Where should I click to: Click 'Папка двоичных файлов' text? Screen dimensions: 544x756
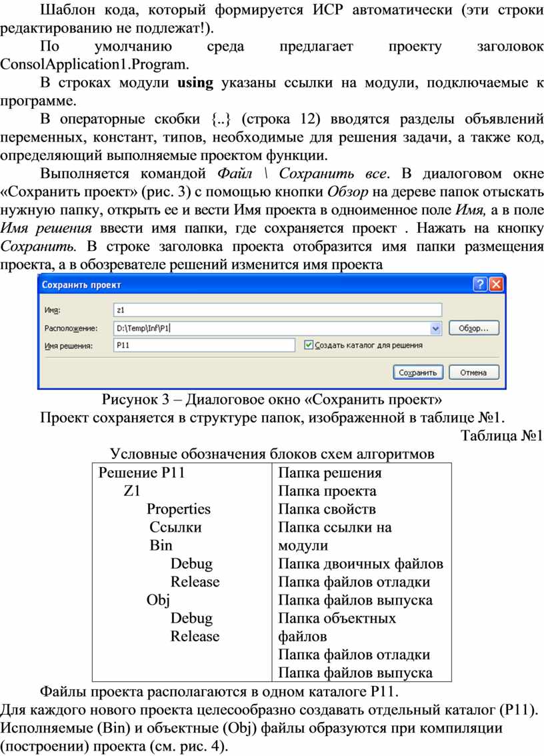click(x=361, y=564)
